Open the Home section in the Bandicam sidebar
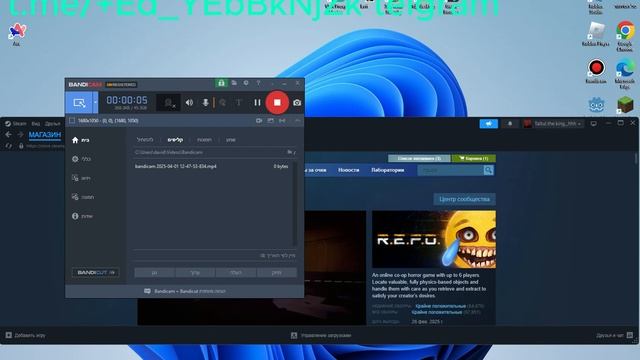This screenshot has width=640, height=360. click(x=80, y=140)
